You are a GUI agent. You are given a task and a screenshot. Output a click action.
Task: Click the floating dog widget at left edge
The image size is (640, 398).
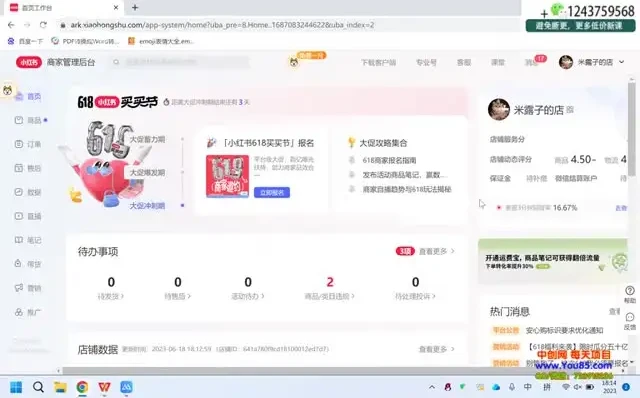[x=7, y=90]
